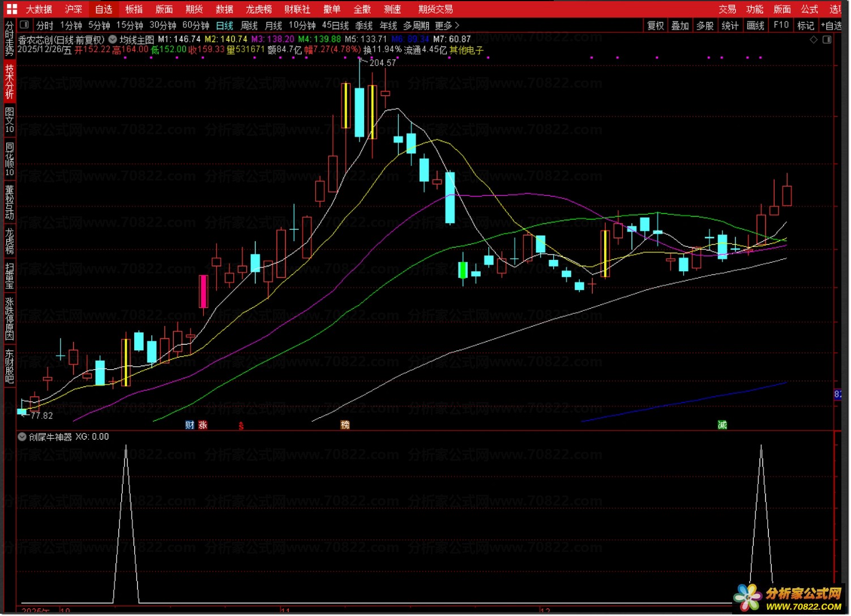Open the four-square main menu icon
This screenshot has width=851, height=616.
point(11,9)
